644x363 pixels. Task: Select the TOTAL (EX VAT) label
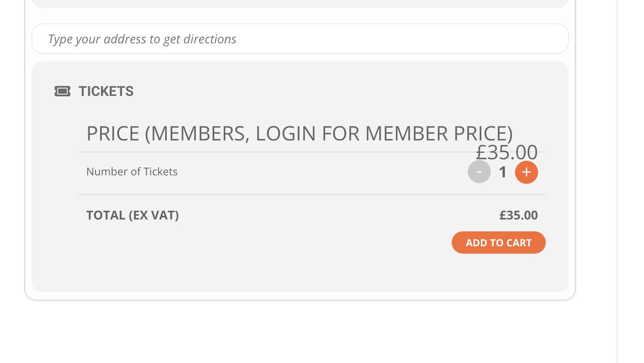[x=132, y=215]
